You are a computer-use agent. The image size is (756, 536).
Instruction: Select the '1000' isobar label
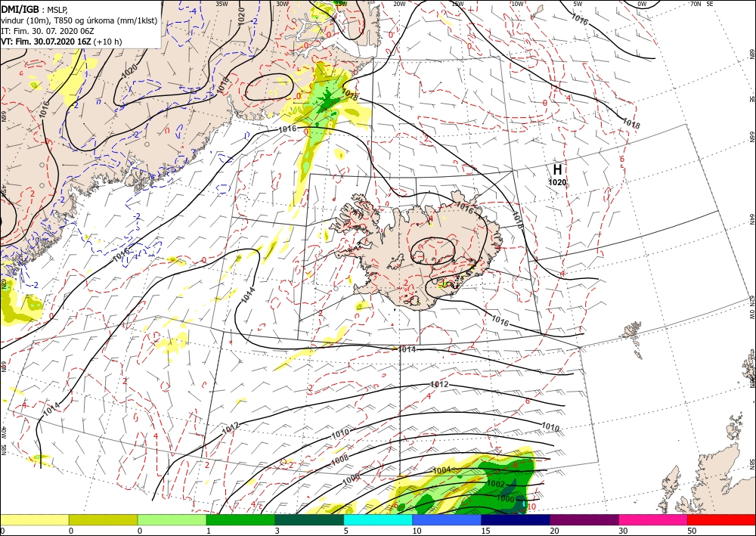point(506,499)
